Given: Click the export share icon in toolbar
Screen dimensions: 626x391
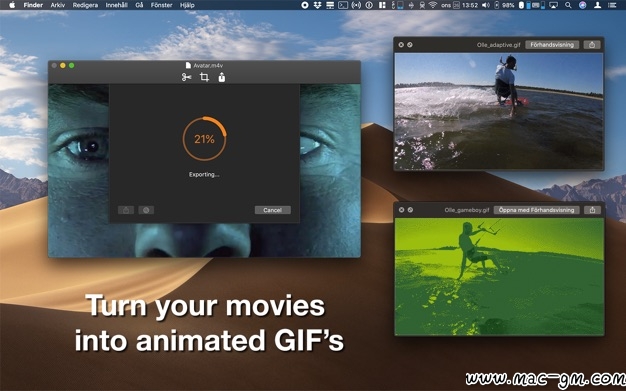Looking at the screenshot, I should pyautogui.click(x=222, y=77).
